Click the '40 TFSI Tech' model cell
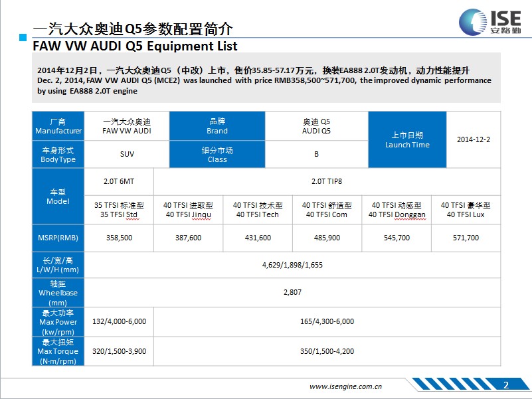This screenshot has width=532, height=399. point(258,210)
